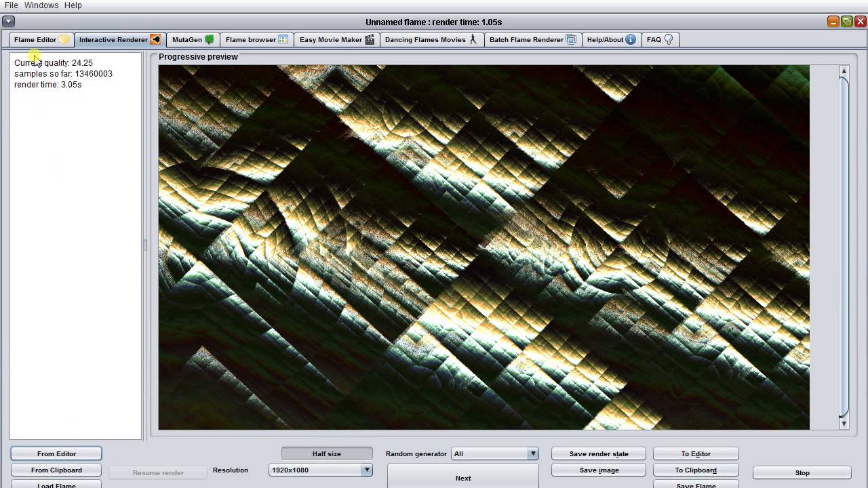Screen dimensions: 868x488
Task: Click the From Clipboard button
Action: [56, 470]
